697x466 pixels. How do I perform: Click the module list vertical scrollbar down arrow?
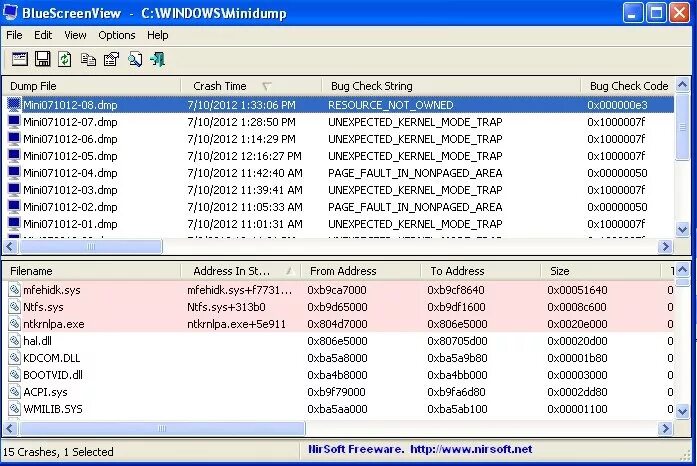click(x=682, y=411)
